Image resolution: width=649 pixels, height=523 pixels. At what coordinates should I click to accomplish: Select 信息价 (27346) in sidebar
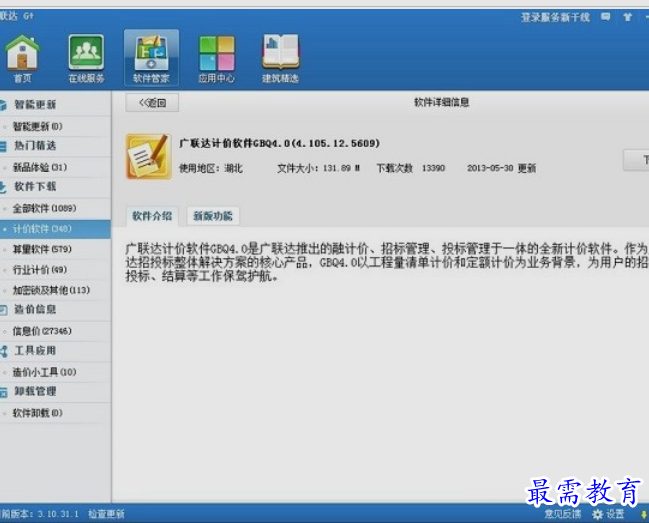[x=55, y=331]
